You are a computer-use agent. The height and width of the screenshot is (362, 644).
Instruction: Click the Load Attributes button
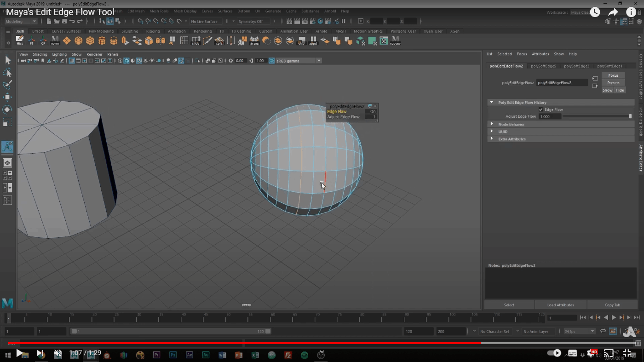pyautogui.click(x=560, y=305)
